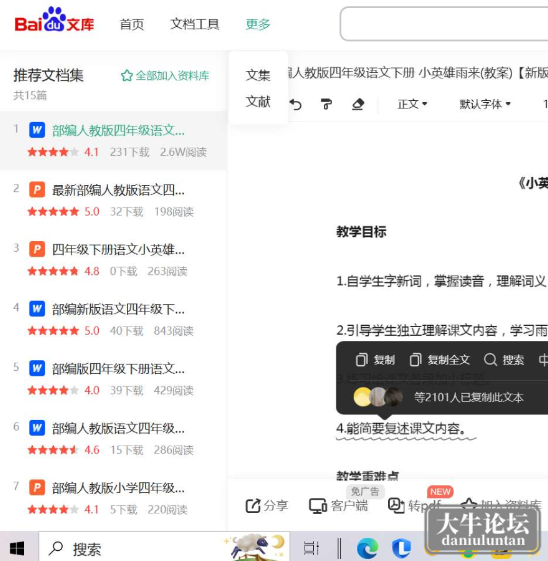Click the 客户端 client button
This screenshot has height=561, width=548.
[338, 506]
